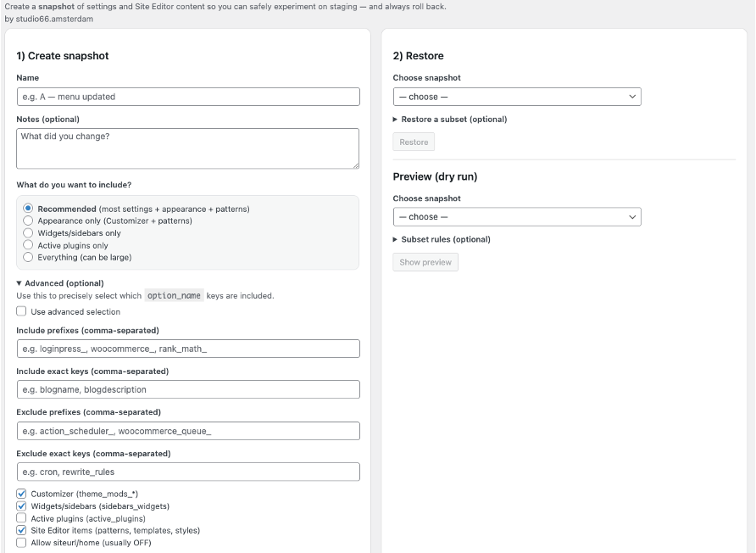Uncheck "Site Editor items" option
756x553 pixels.
20,530
